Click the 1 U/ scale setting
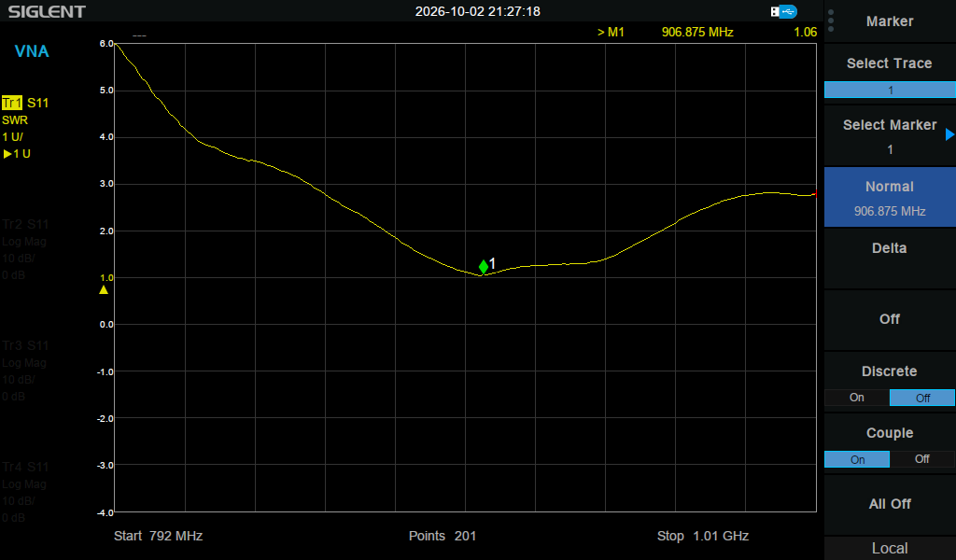This screenshot has height=560, width=956. (13, 137)
